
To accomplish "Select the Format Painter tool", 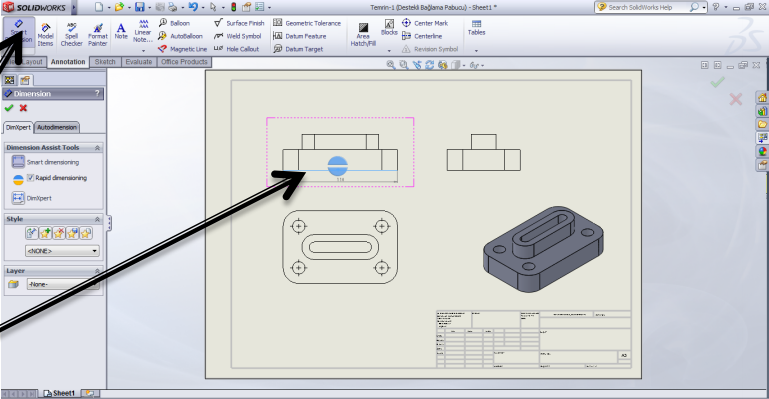I will coord(98,34).
